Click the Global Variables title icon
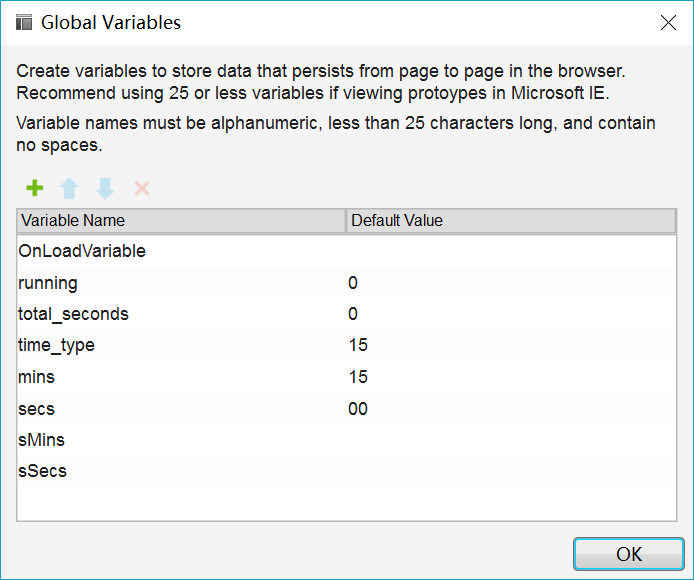 pyautogui.click(x=24, y=22)
